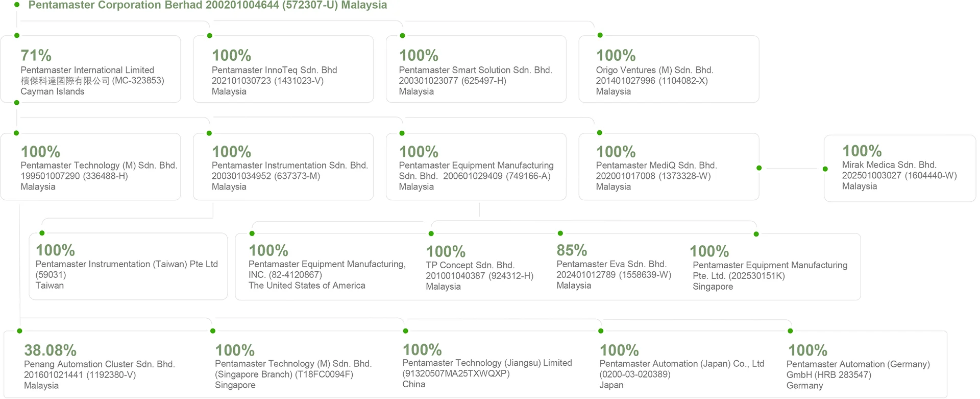Click the Pentamaster Instrumentation Sdn. Bhd. card
The height and width of the screenshot is (399, 980).
pos(283,167)
